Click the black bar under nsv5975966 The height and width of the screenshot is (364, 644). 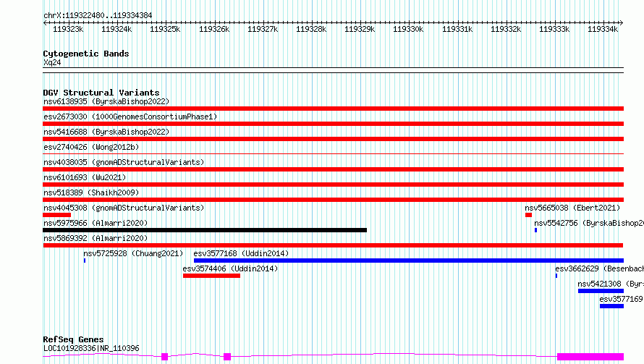coord(205,230)
